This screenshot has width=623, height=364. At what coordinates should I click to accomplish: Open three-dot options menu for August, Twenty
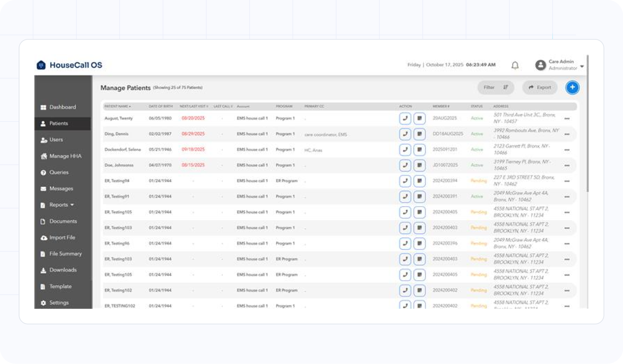567,119
